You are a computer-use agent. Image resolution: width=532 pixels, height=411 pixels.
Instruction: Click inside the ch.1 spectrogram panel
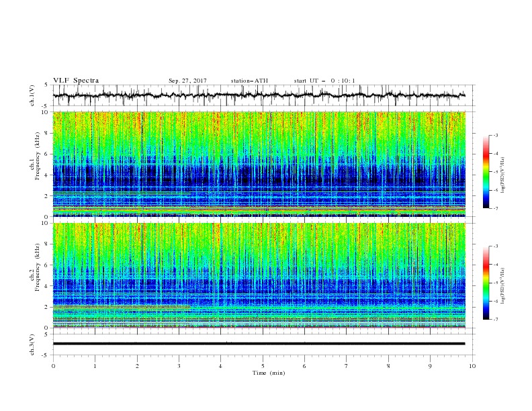259,164
